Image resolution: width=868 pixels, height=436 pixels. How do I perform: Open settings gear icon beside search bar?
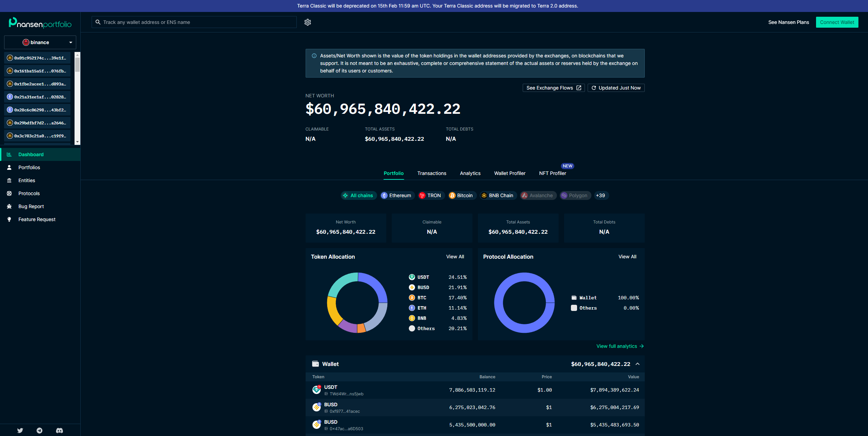point(307,22)
